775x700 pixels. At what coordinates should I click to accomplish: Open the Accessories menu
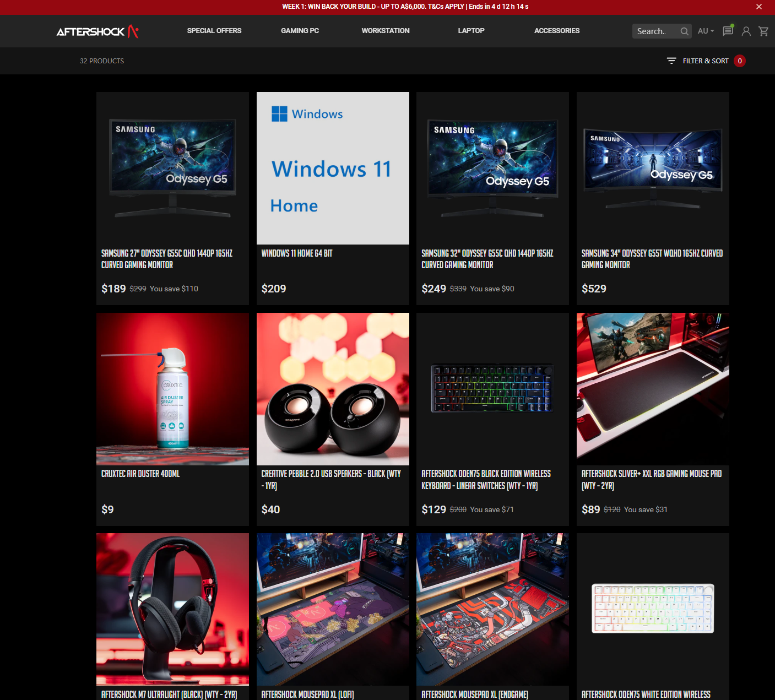(x=557, y=31)
